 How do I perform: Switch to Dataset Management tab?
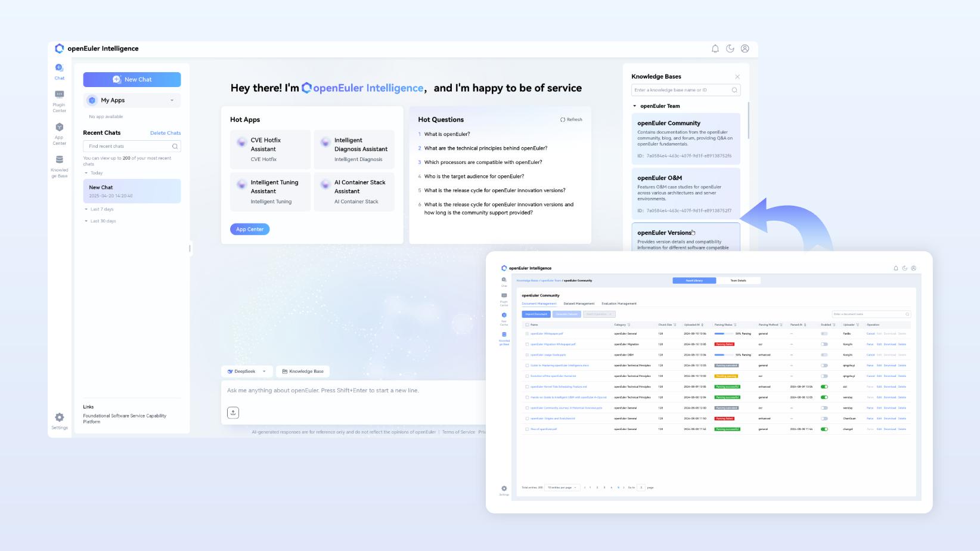tap(579, 304)
